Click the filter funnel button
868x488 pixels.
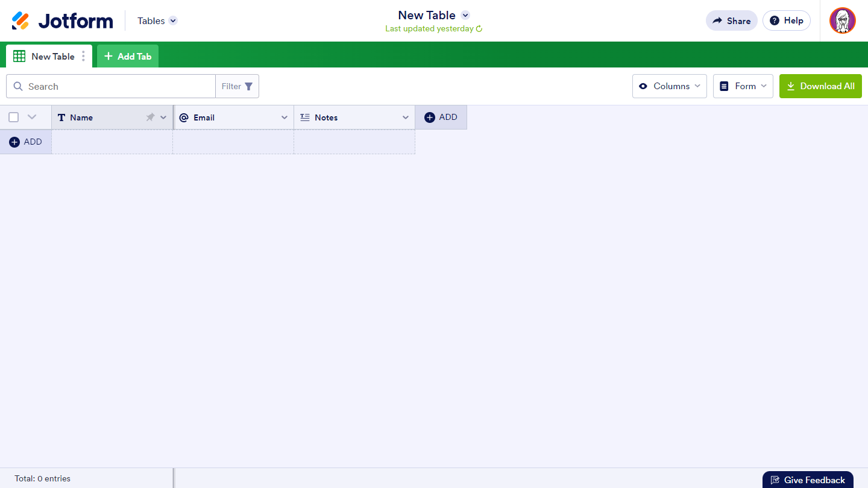click(x=237, y=86)
